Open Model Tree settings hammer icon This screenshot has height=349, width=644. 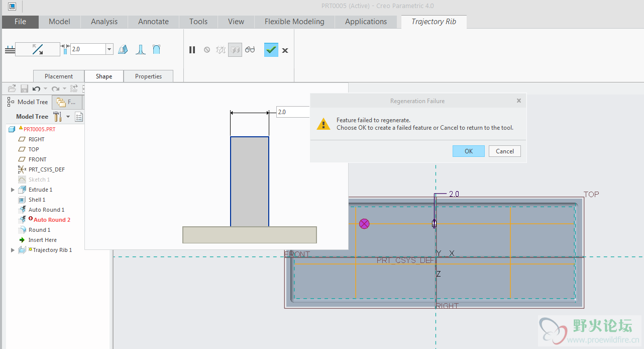[x=57, y=117]
